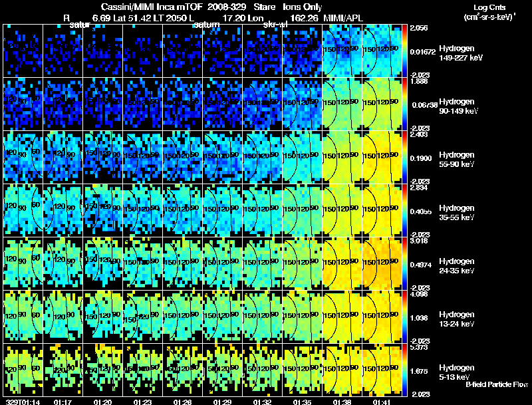Viewport: 532px width, 405px height.
Task: Click the 'LT 2050' header value
Action: (x=170, y=18)
